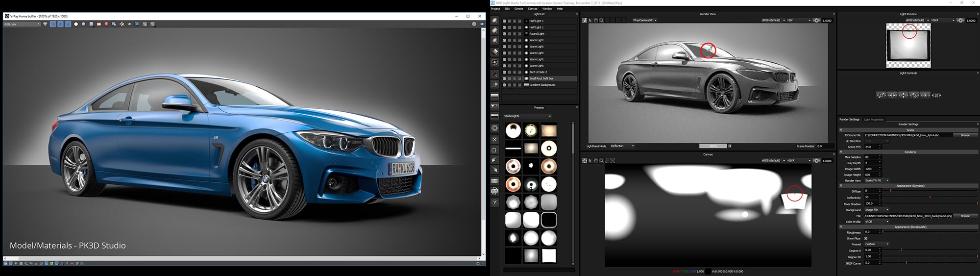Toggle visibility of Gradient Background

point(504,85)
